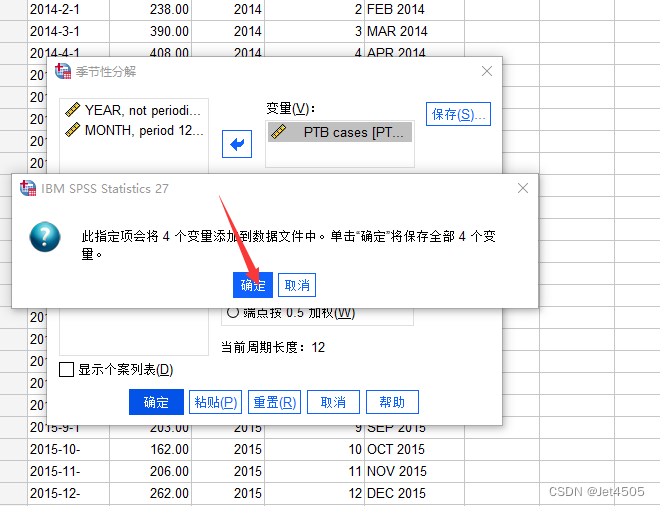This screenshot has width=660, height=506.
Task: Enable the 显示个案列表(D) checkbox
Action: point(67,370)
